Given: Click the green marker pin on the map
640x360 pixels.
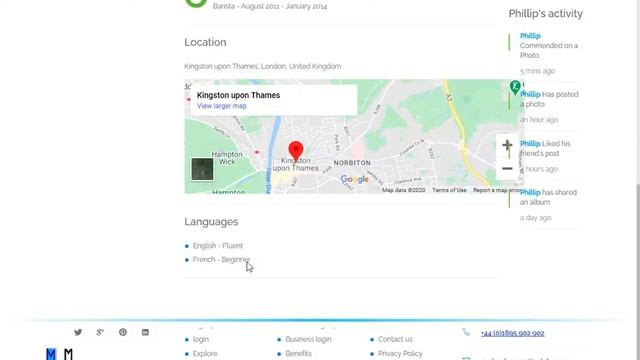Looking at the screenshot, I should (x=515, y=87).
